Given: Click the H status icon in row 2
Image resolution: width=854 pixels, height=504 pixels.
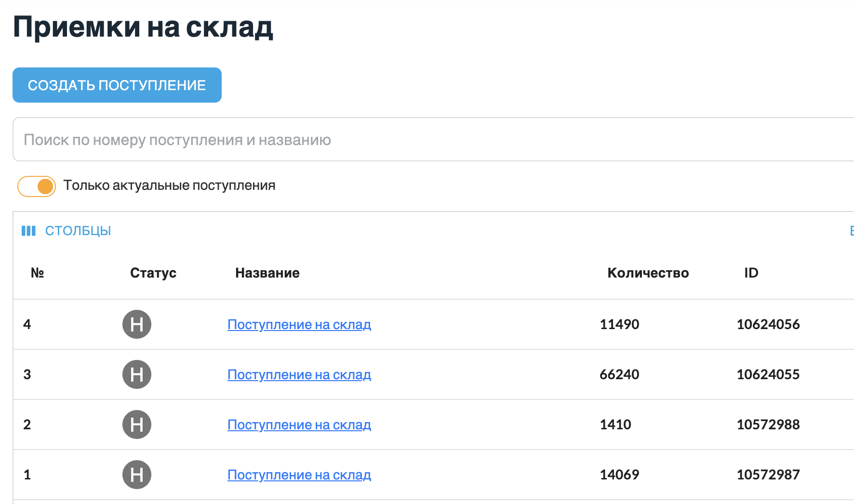Looking at the screenshot, I should (137, 424).
